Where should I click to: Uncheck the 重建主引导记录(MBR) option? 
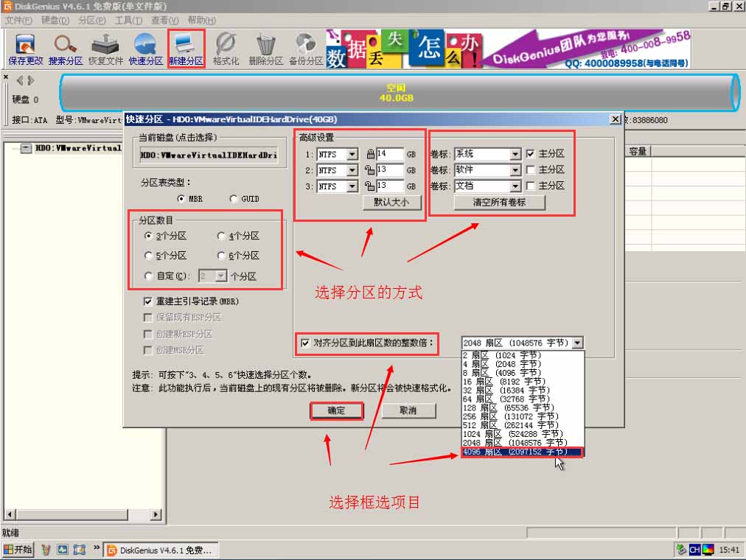pyautogui.click(x=146, y=301)
